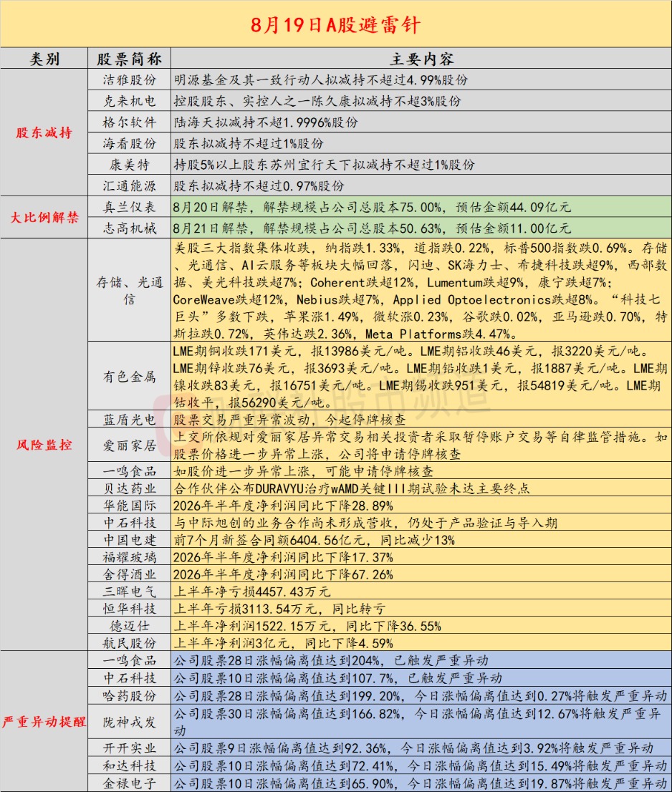Click the 志高机械 stock name cell
672x792 pixels.
tap(130, 228)
